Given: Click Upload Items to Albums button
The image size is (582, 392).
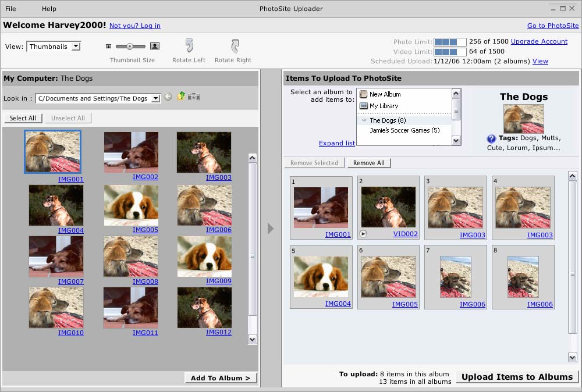Looking at the screenshot, I should (x=517, y=377).
